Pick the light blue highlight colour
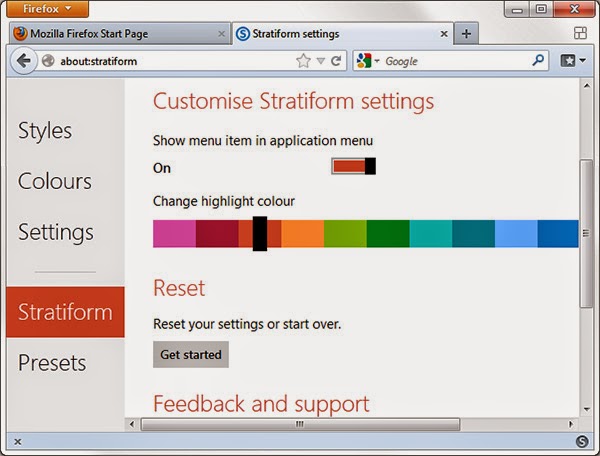 (516, 233)
